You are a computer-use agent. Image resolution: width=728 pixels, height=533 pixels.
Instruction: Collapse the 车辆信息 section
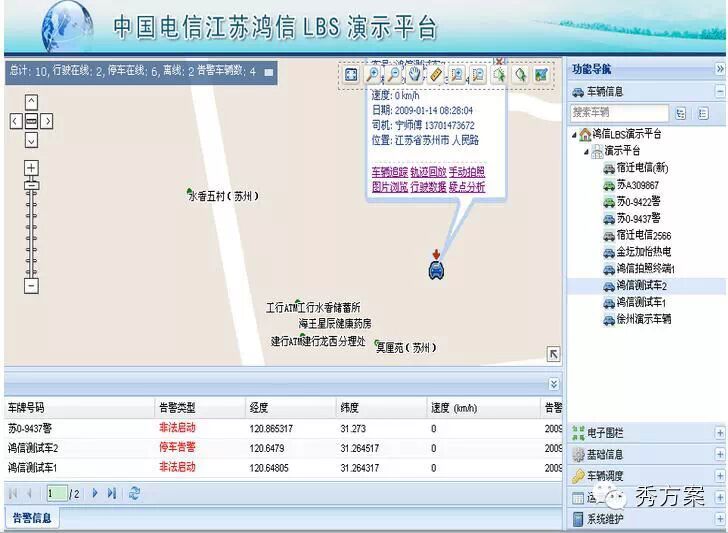click(x=720, y=92)
